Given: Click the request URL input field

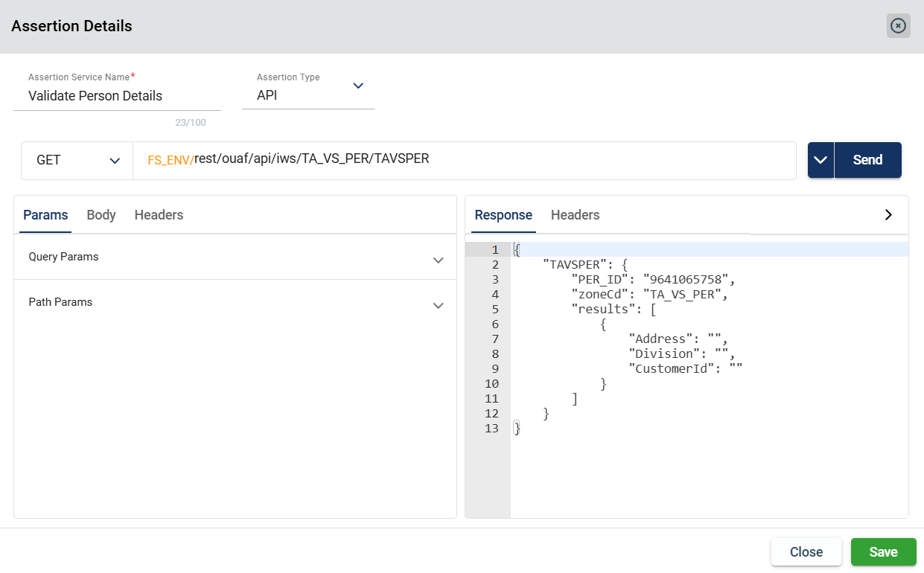Looking at the screenshot, I should tap(596, 160).
